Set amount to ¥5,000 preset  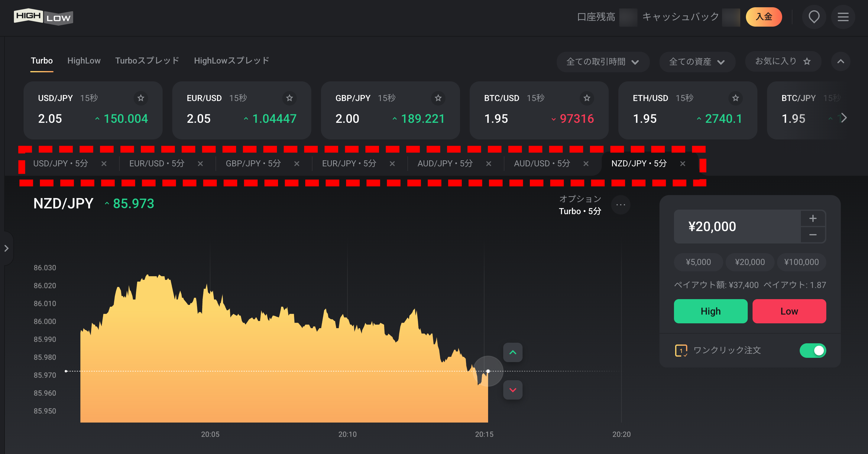698,262
